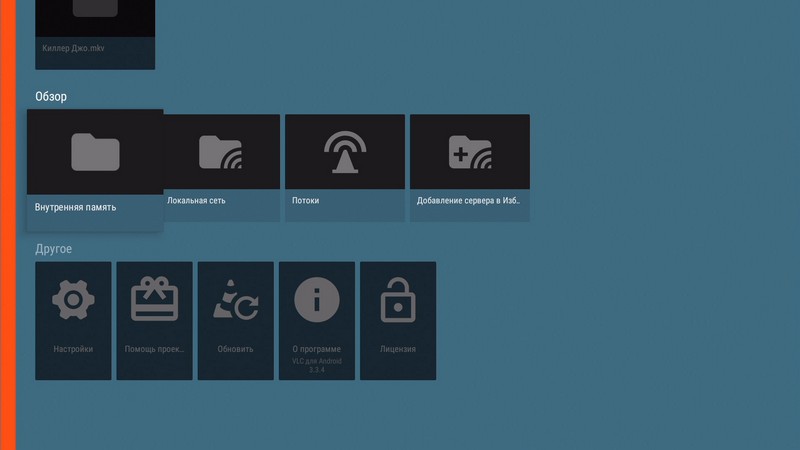Open the Внутренняя память folder icon
The width and height of the screenshot is (800, 450).
95,152
